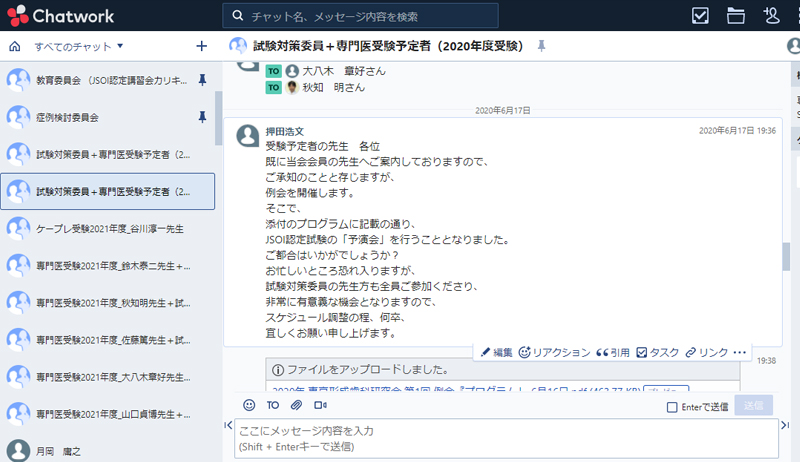Unpin the 教育委員会 chat

[x=202, y=79]
